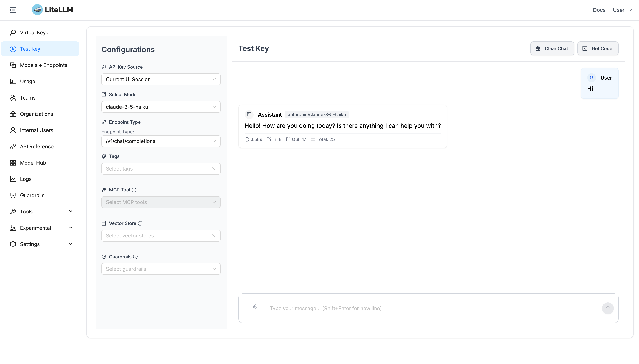Click the Vector Store info icon
639x364 pixels.
[140, 223]
